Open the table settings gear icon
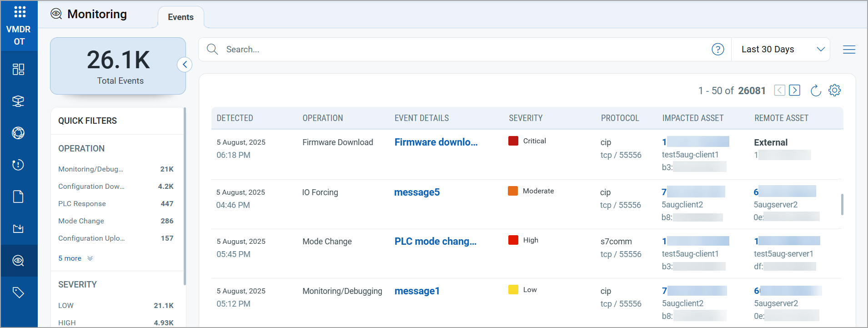The height and width of the screenshot is (328, 868). 834,91
